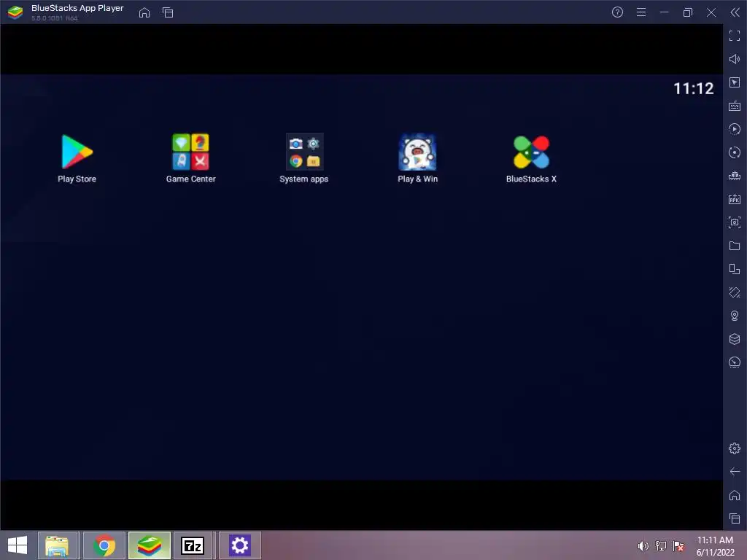Click the sidebar volume speaker icon
The image size is (747, 560).
pos(735,59)
